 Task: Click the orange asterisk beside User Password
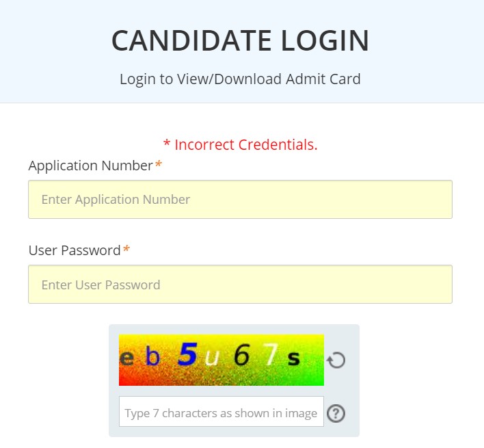tap(126, 249)
